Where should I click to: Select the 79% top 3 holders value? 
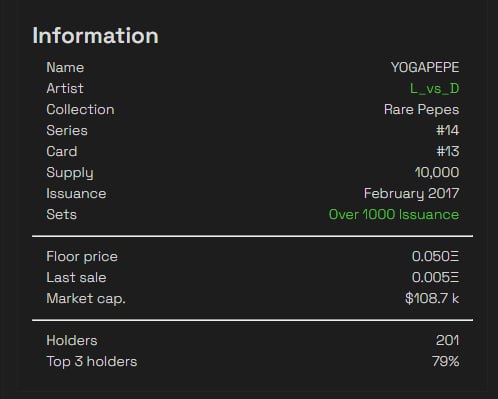tap(445, 361)
